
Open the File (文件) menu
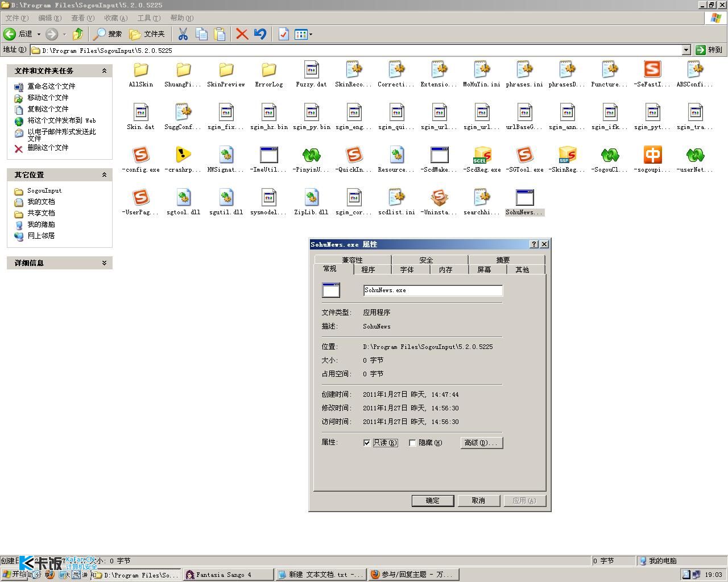[x=16, y=18]
